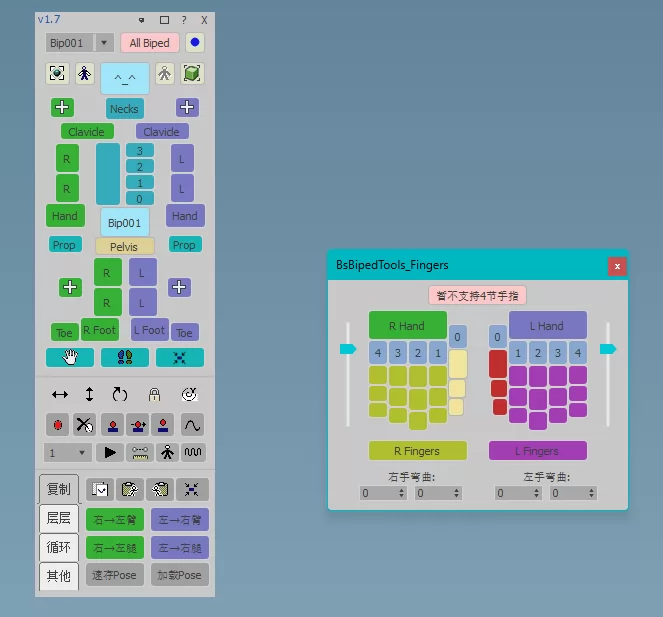Click the delete key scissors icon
The width and height of the screenshot is (663, 617).
pyautogui.click(x=84, y=425)
